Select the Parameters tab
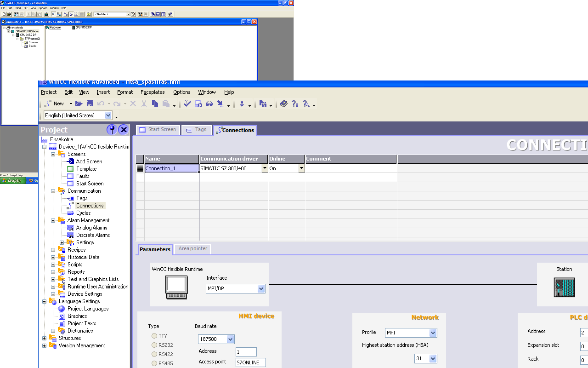Screen dimensions: 588x368 (x=155, y=249)
